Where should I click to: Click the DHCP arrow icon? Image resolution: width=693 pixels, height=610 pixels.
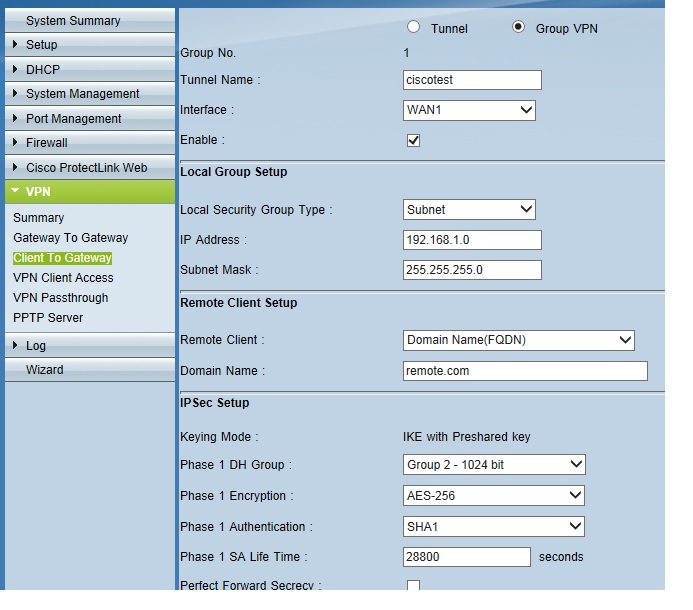15,69
